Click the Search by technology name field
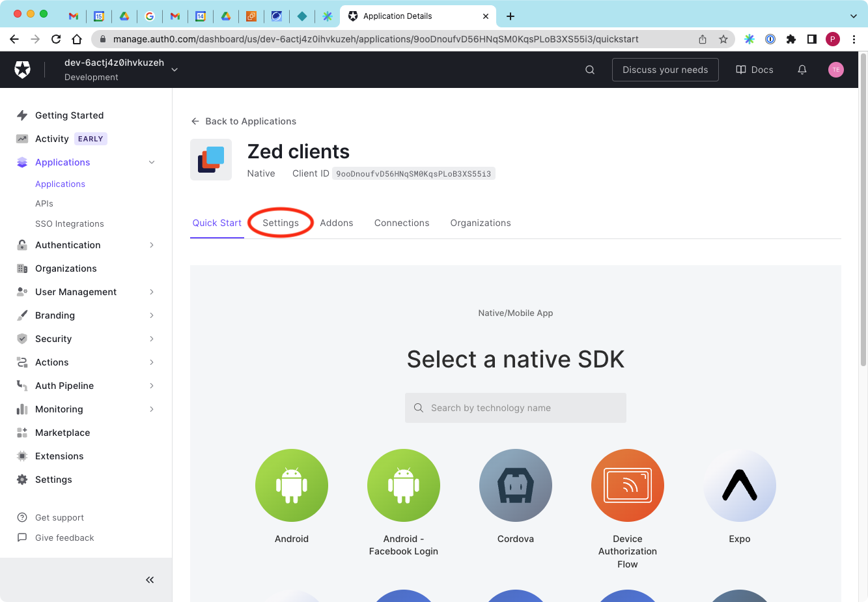The image size is (868, 602). tap(516, 408)
